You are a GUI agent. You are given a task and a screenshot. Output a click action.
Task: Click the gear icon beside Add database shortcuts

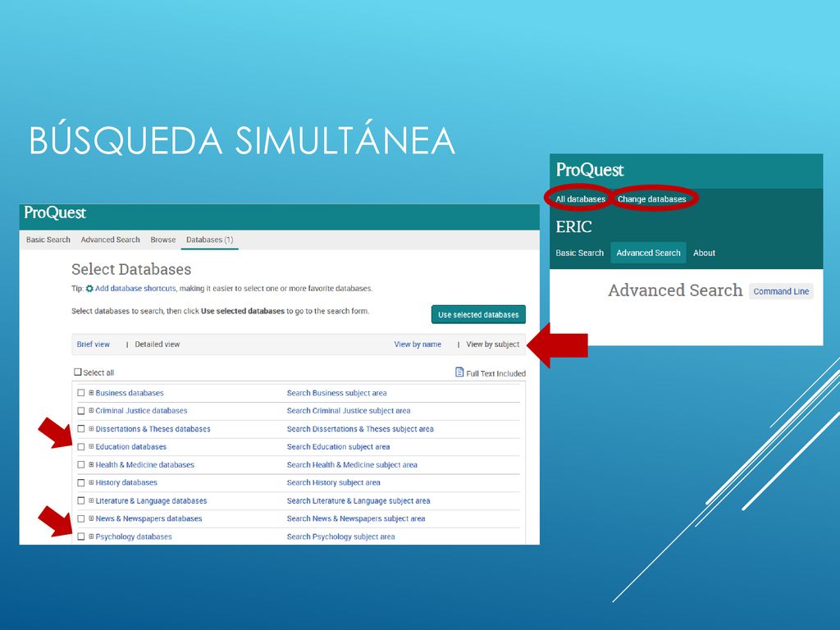pos(89,288)
